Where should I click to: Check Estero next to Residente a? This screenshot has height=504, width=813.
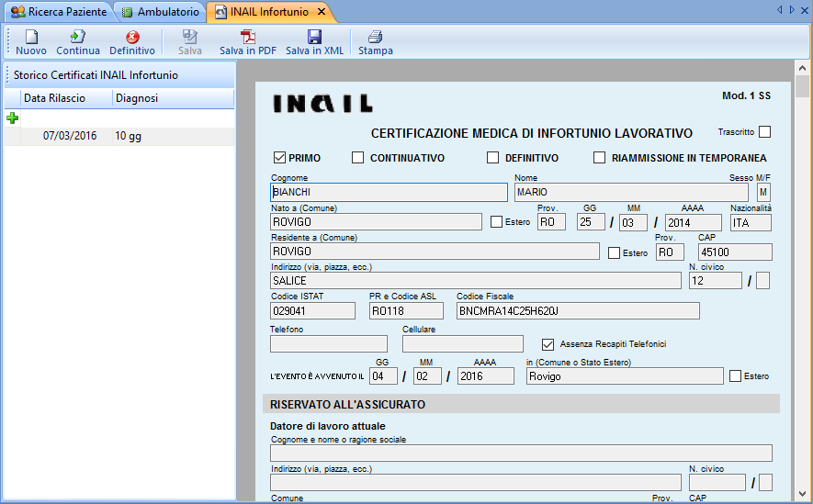coord(614,252)
